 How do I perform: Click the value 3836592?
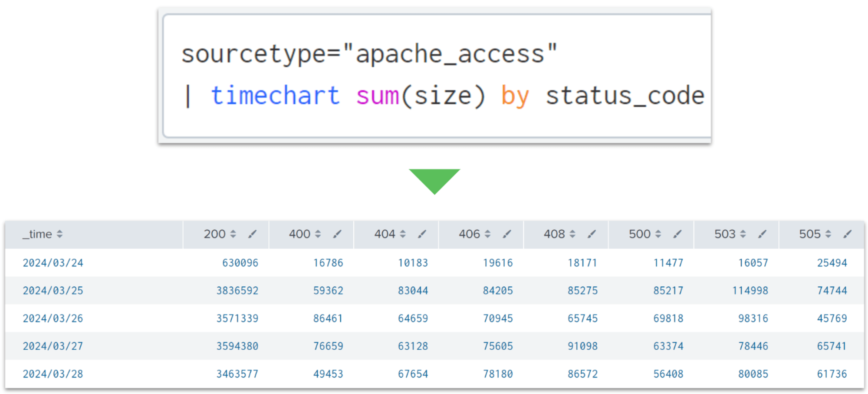tap(237, 291)
